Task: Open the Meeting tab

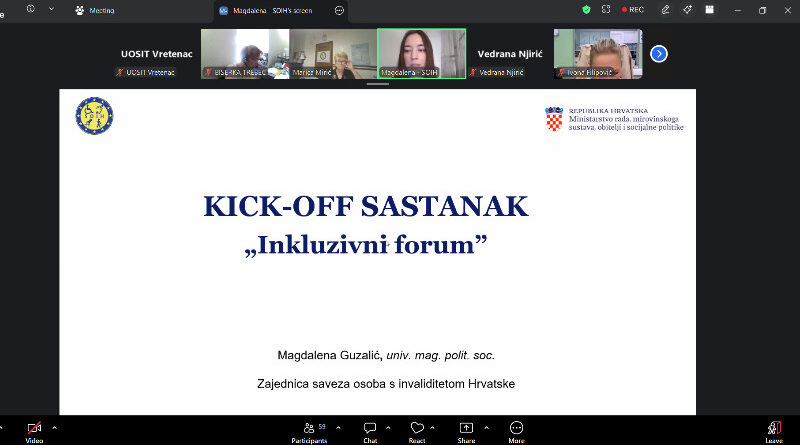Action: [x=95, y=10]
